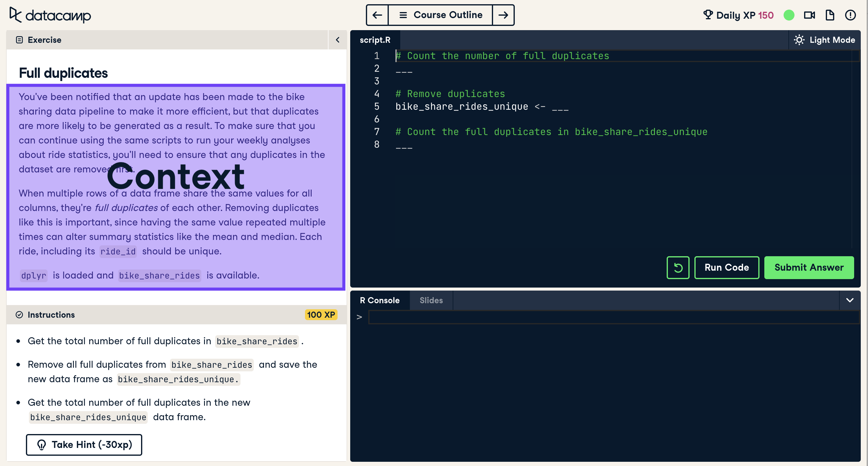The width and height of the screenshot is (868, 466).
Task: Click the ride_id code term
Action: [118, 251]
